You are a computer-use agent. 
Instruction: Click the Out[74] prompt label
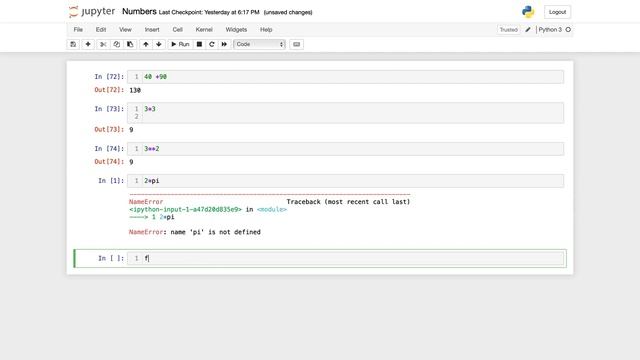click(109, 162)
